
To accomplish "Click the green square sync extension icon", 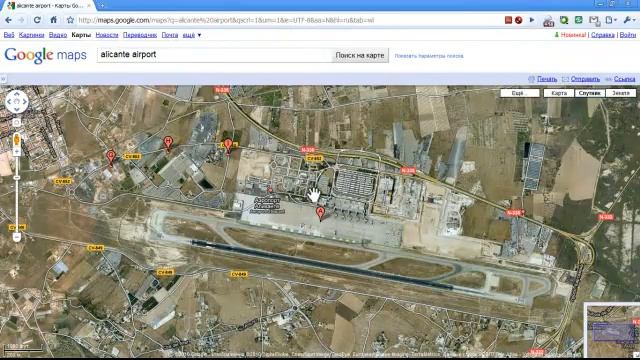I will pos(578,20).
